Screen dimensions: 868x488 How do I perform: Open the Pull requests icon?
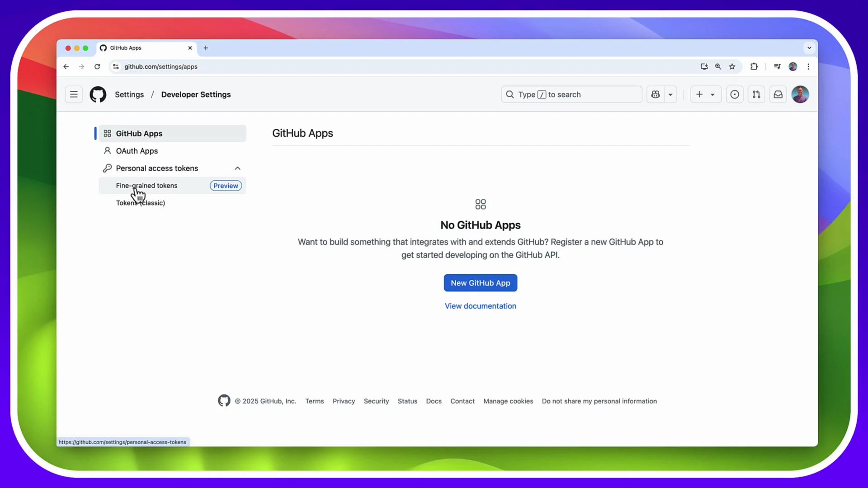click(x=756, y=94)
